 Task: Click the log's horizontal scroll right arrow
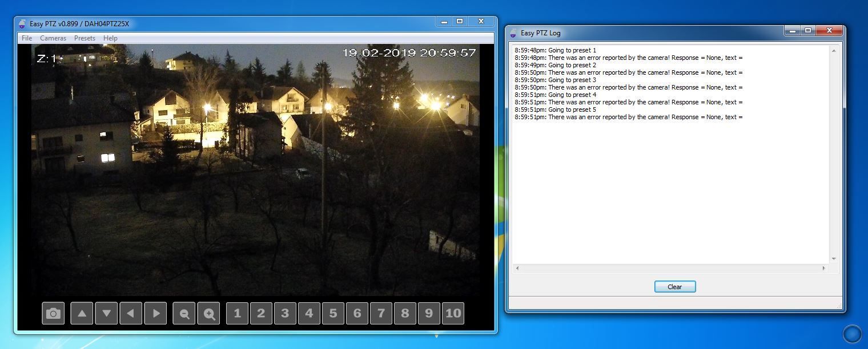(x=823, y=268)
